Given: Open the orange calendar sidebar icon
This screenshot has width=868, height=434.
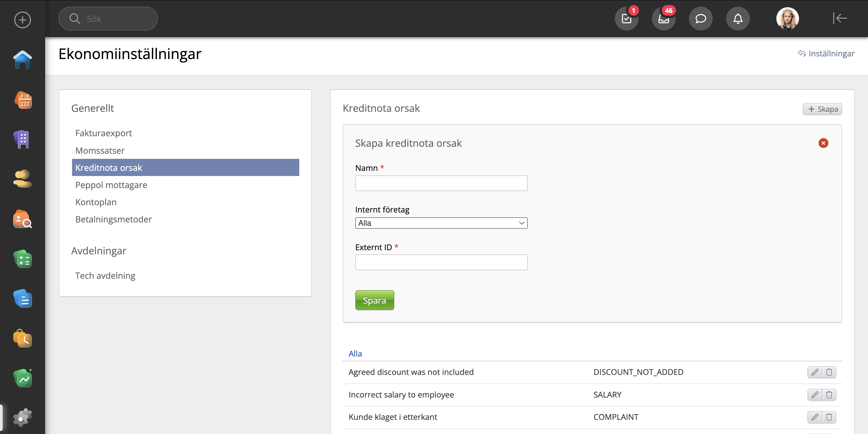Looking at the screenshot, I should [x=23, y=100].
